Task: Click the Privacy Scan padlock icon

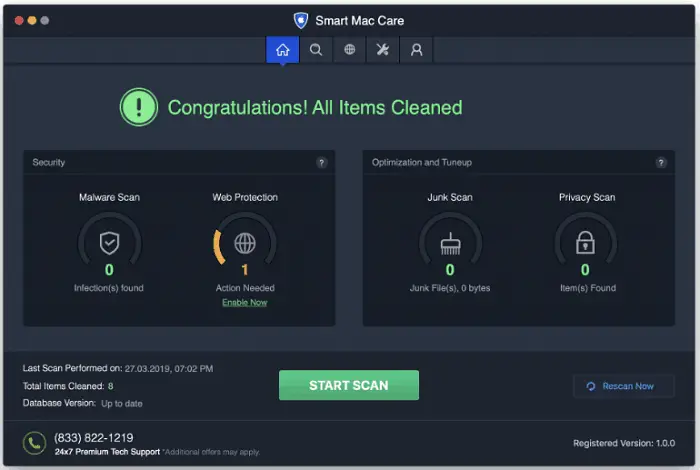Action: coord(585,242)
